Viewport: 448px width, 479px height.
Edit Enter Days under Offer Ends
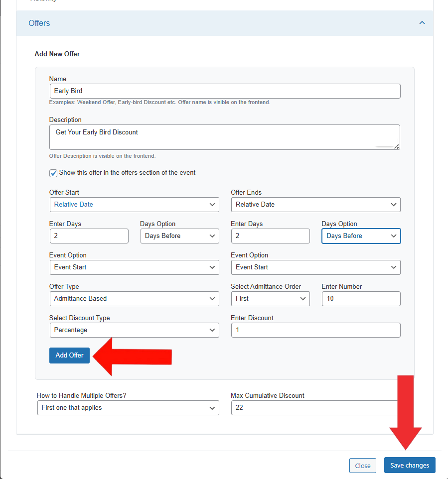pos(270,236)
